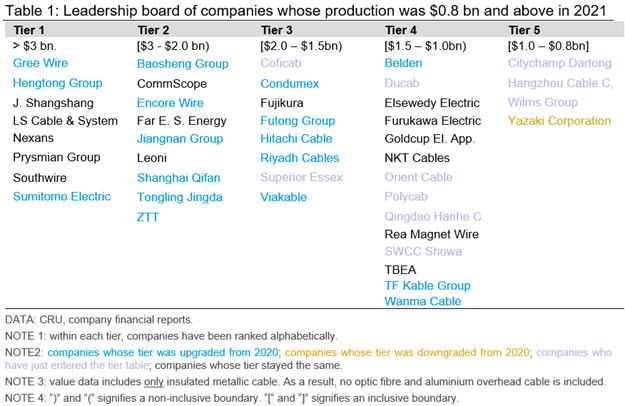The width and height of the screenshot is (625, 406).
Task: Click the Tier 1 column header
Action: pyautogui.click(x=30, y=29)
